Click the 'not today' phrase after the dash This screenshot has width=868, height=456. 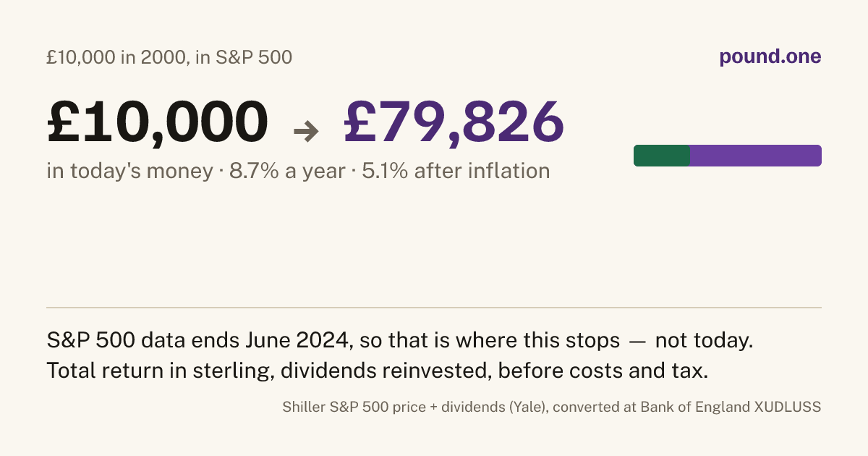702,340
